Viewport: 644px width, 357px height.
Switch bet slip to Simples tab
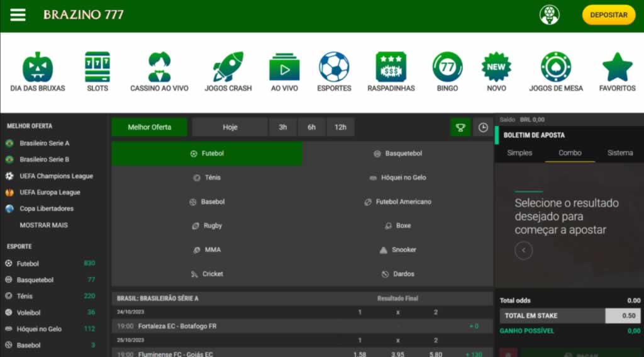point(519,153)
